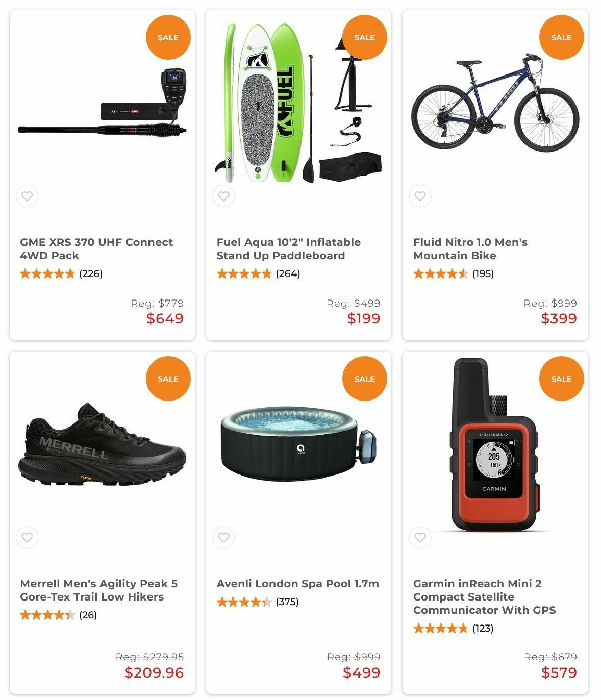Screen dimensions: 601x700
Task: Favorite the Fuel Aqua paddleboard with heart
Action: point(223,196)
